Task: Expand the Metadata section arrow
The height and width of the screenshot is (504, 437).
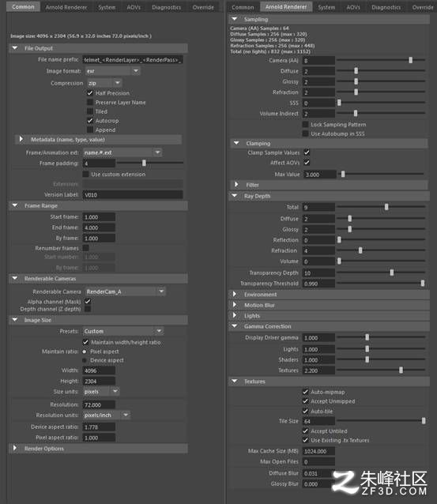Action: 21,139
